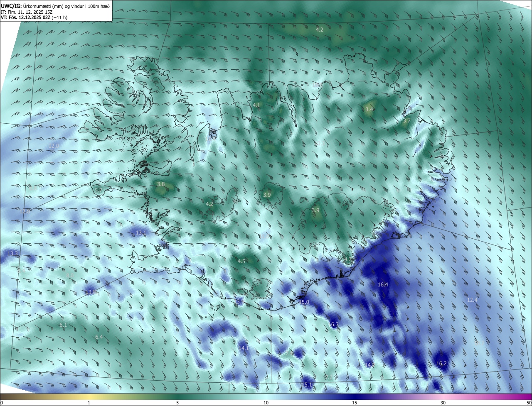Click the 1 tick on the color scale
Image resolution: width=532 pixels, height=406 pixels.
pos(89,403)
